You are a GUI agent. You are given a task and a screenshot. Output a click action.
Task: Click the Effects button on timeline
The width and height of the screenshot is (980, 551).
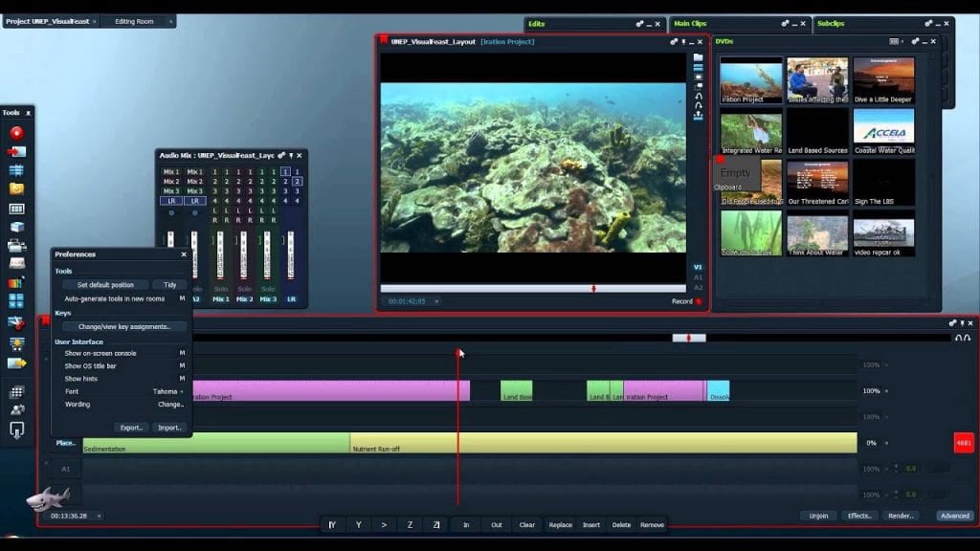[x=859, y=516]
